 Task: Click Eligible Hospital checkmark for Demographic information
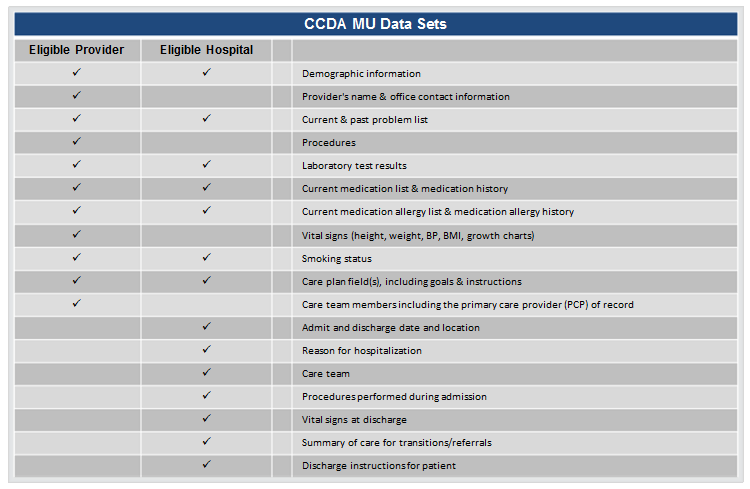[x=206, y=73]
